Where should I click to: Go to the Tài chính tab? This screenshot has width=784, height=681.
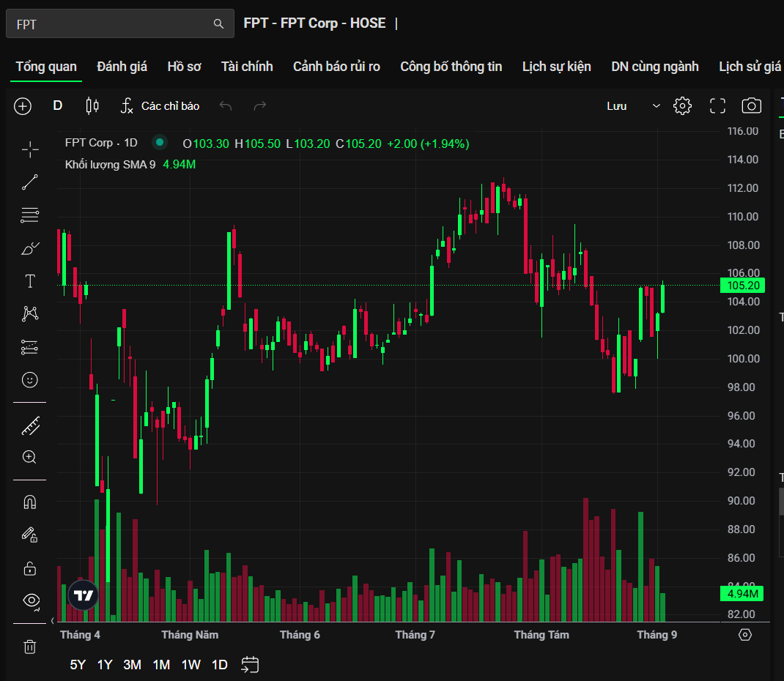[247, 67]
